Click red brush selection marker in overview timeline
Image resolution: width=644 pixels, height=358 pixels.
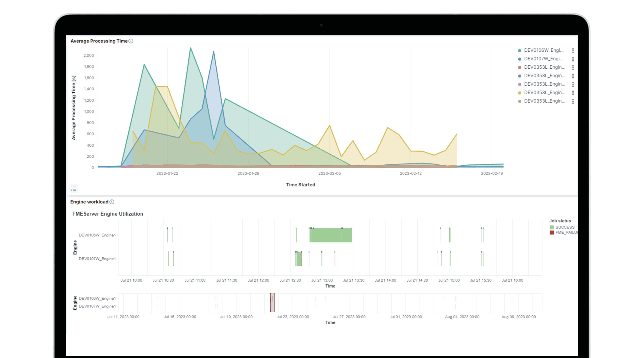[x=272, y=302]
